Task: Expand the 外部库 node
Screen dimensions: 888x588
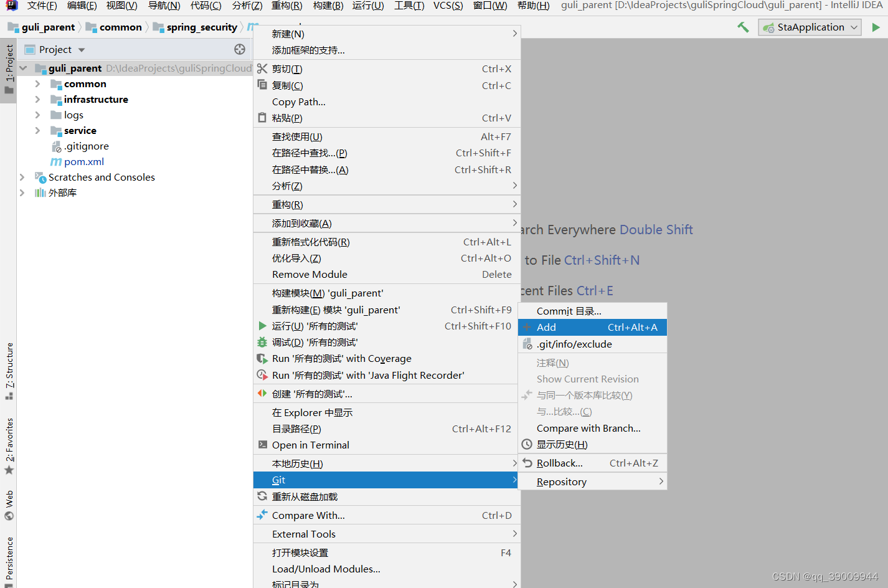Action: coord(22,192)
